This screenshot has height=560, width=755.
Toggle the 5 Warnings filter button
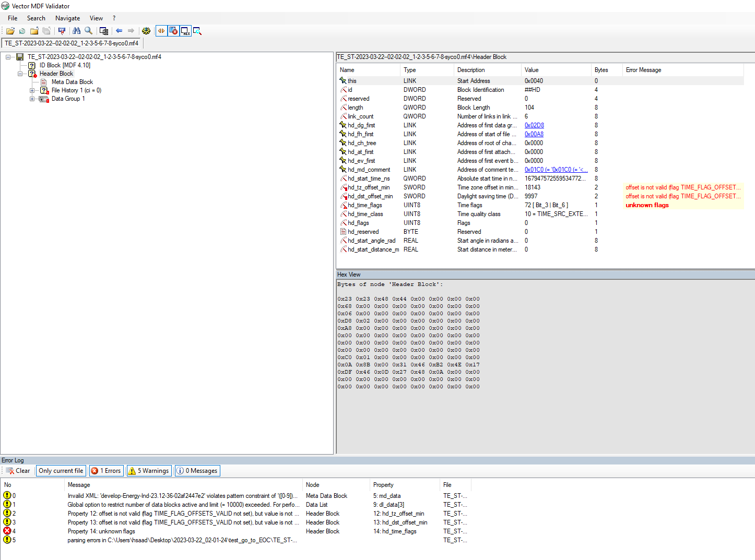[149, 470]
